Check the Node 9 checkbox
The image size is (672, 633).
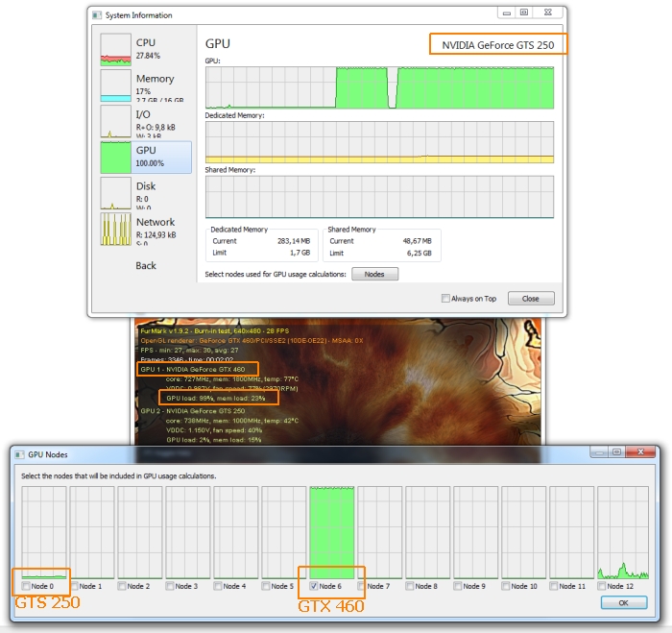point(458,585)
